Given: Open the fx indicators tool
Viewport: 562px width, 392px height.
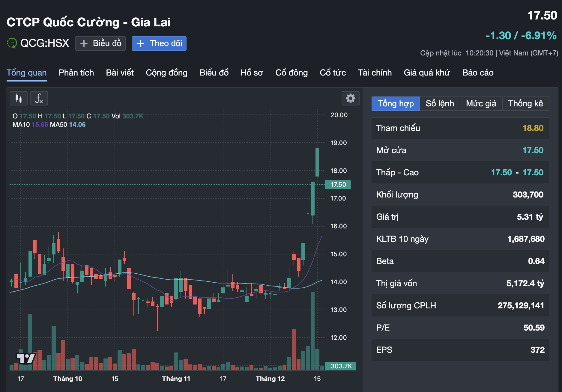Looking at the screenshot, I should pos(39,98).
